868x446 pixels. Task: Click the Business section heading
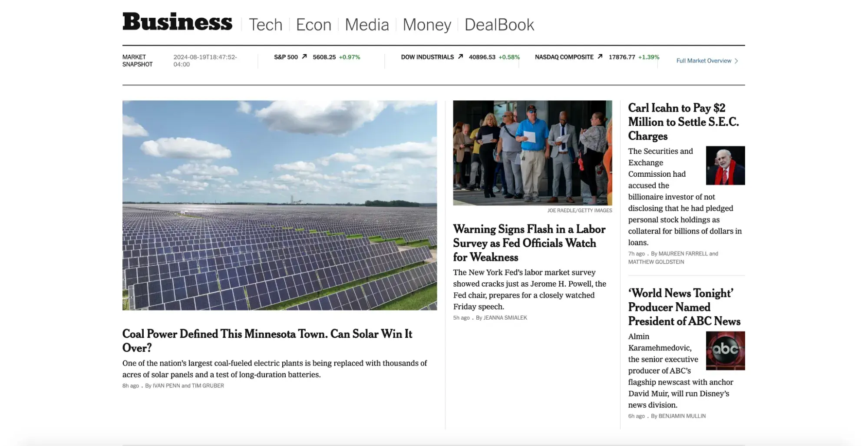coord(177,22)
